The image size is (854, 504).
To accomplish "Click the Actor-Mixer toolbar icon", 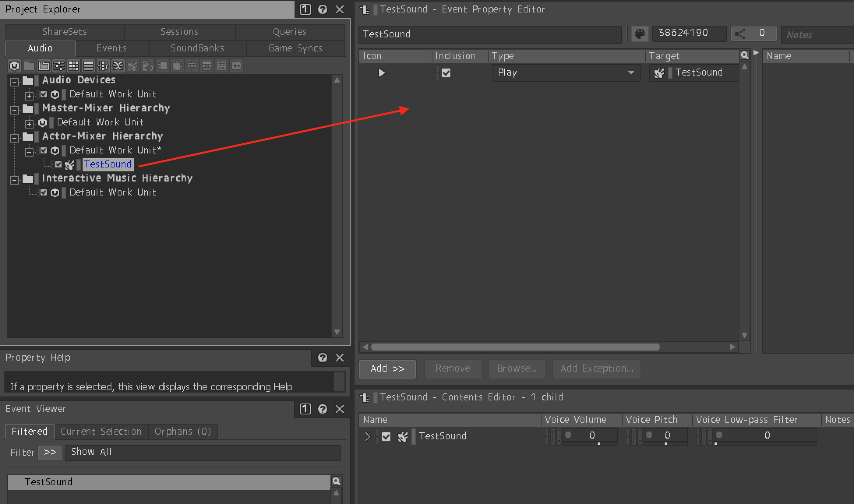I will pyautogui.click(x=59, y=66).
